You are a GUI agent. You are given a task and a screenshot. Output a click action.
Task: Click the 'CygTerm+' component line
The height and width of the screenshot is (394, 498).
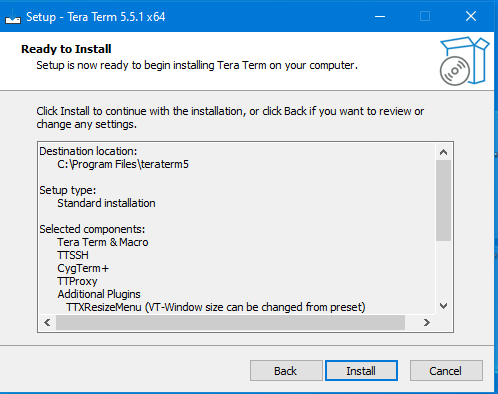(x=83, y=268)
